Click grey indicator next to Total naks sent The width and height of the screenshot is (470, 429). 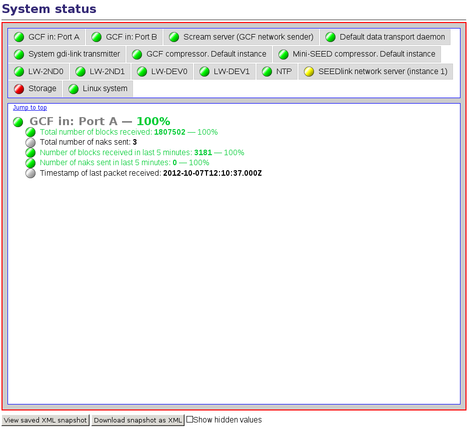[x=30, y=143]
